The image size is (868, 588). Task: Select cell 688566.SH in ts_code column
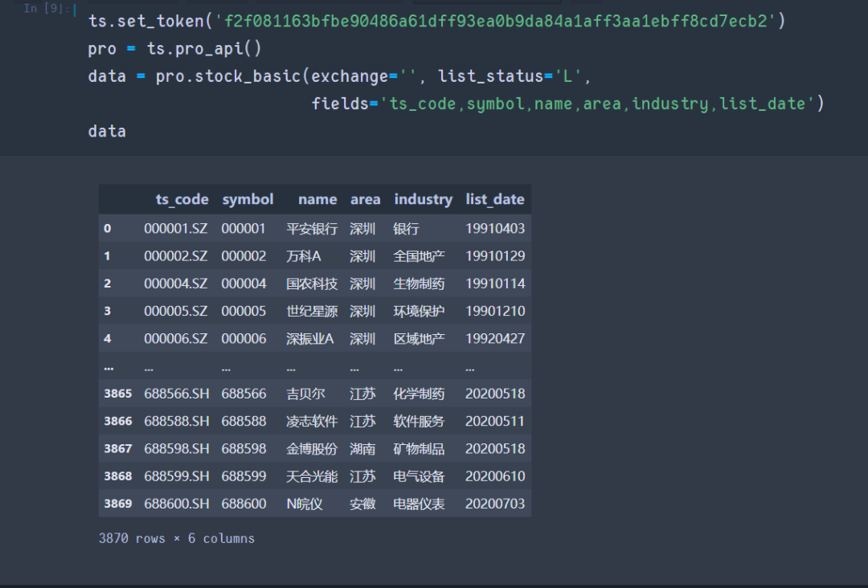pyautogui.click(x=177, y=394)
